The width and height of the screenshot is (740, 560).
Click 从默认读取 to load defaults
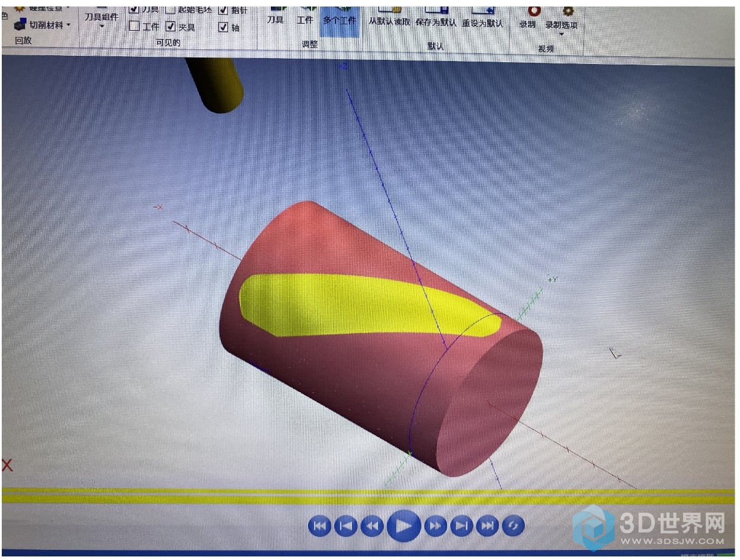click(389, 18)
